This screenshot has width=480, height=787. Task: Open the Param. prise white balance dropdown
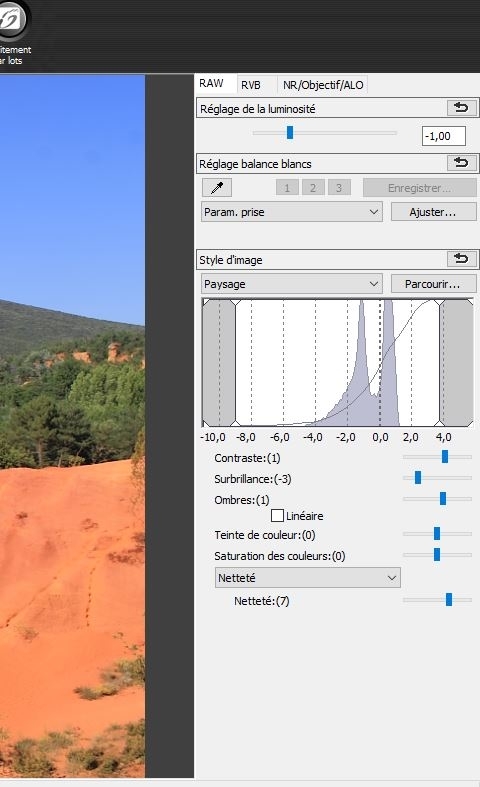coord(292,212)
